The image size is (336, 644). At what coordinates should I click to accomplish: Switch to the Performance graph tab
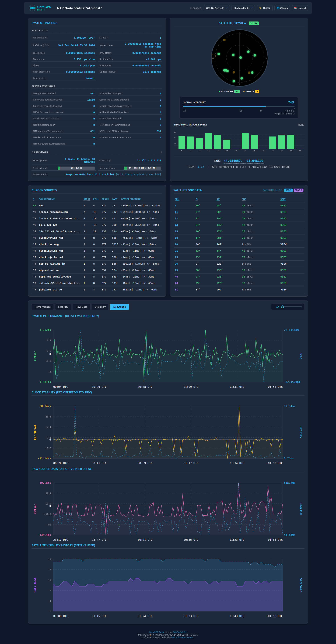[43, 307]
